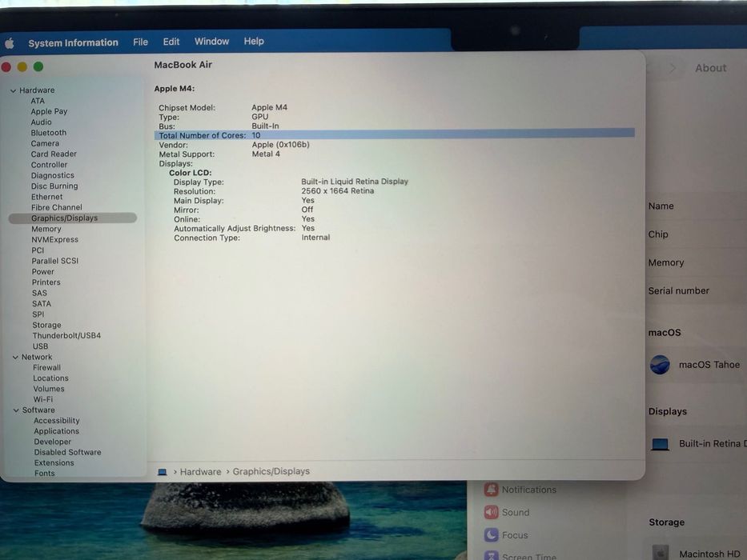Click the Macintosh HD drive icon in About

pos(661,552)
